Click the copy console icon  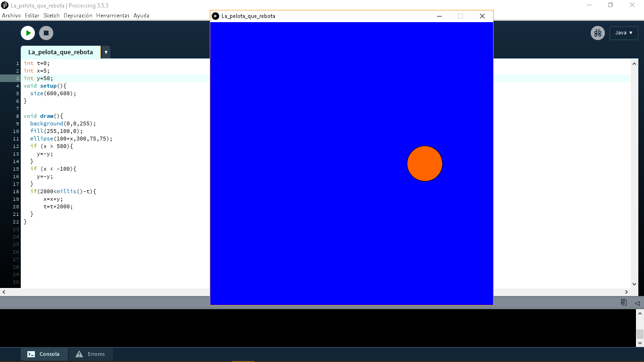click(624, 303)
